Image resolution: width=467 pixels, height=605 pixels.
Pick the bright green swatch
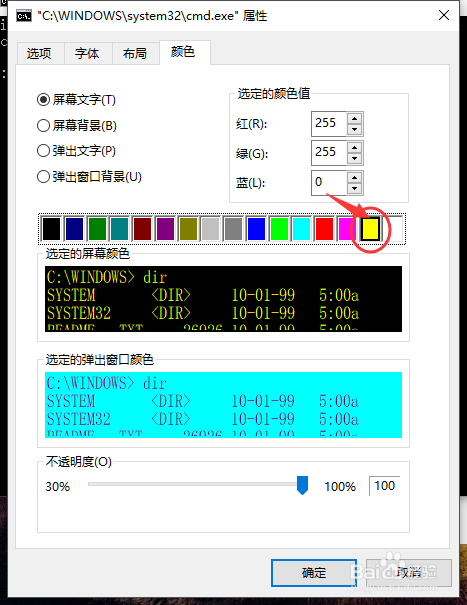coord(279,229)
